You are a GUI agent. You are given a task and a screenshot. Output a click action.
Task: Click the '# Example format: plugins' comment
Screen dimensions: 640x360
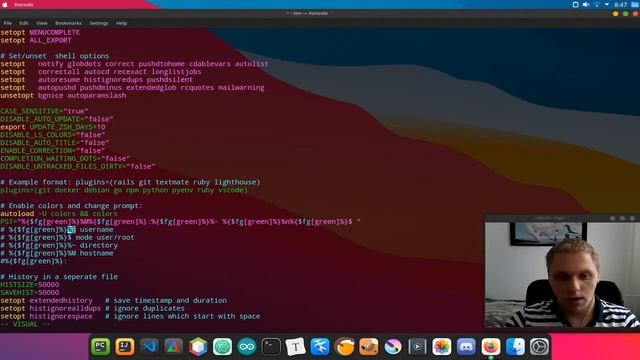pyautogui.click(x=130, y=182)
